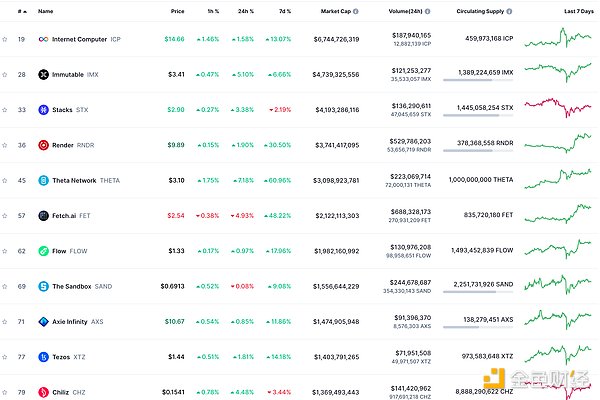The height and width of the screenshot is (400, 600).
Task: Add The Sandbox to watchlist via star
Action: (x=5, y=286)
